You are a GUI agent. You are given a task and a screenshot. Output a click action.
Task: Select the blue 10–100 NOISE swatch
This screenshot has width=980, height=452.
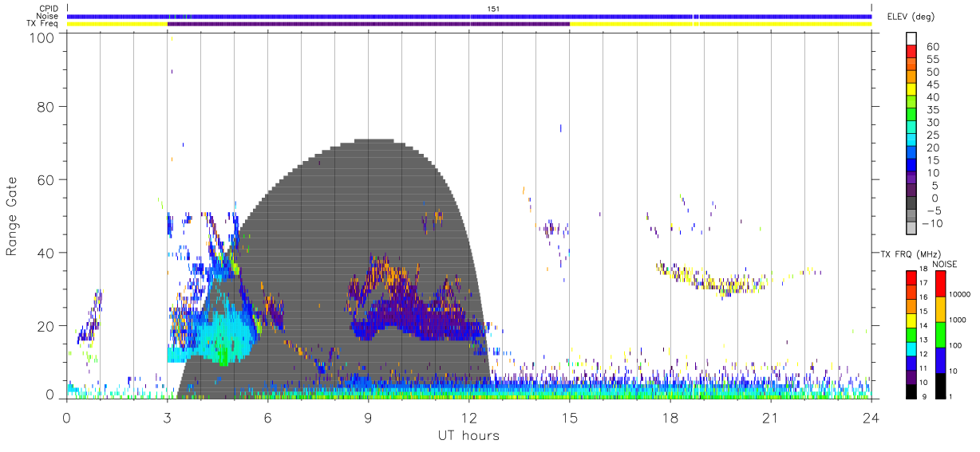click(940, 360)
